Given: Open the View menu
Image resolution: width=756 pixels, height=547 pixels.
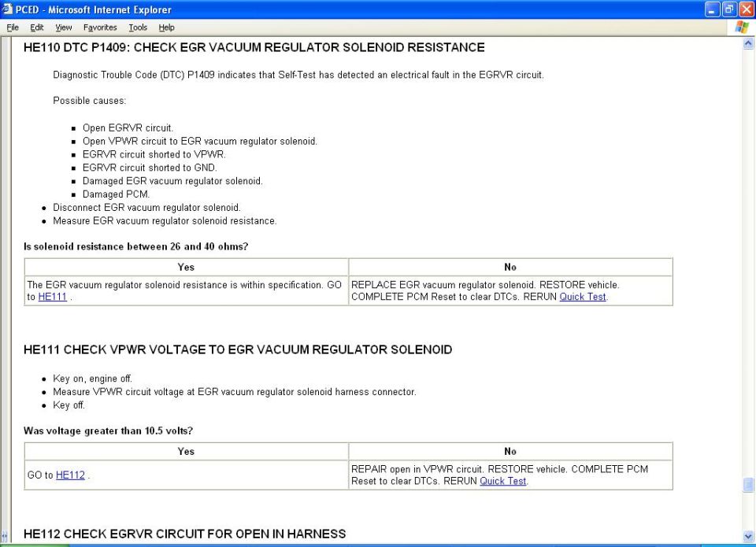Looking at the screenshot, I should [63, 28].
